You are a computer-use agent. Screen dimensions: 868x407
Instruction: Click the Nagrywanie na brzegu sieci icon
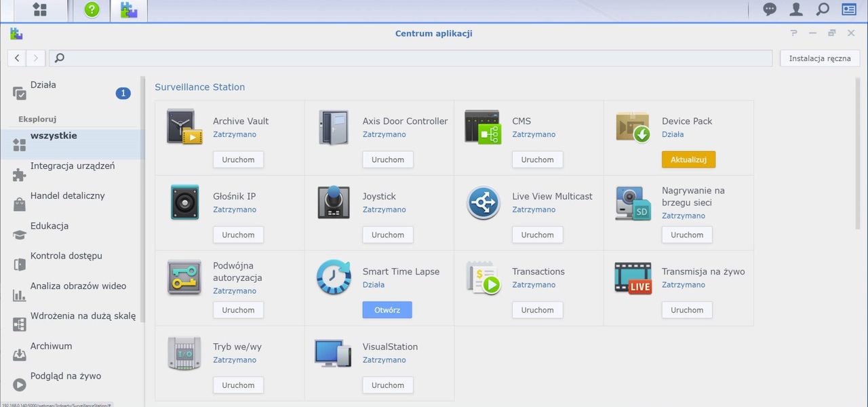click(x=633, y=202)
